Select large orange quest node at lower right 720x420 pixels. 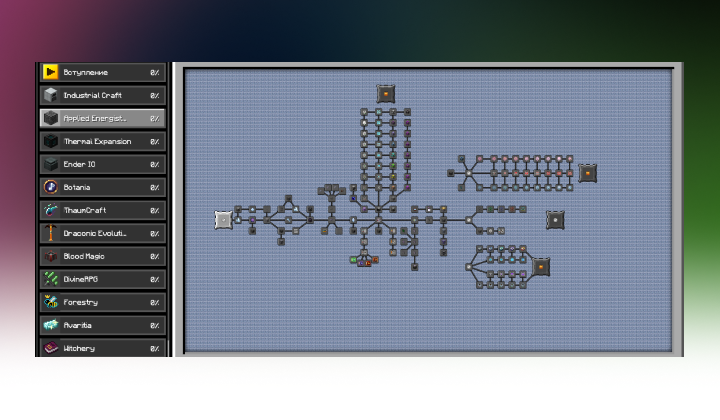point(541,267)
